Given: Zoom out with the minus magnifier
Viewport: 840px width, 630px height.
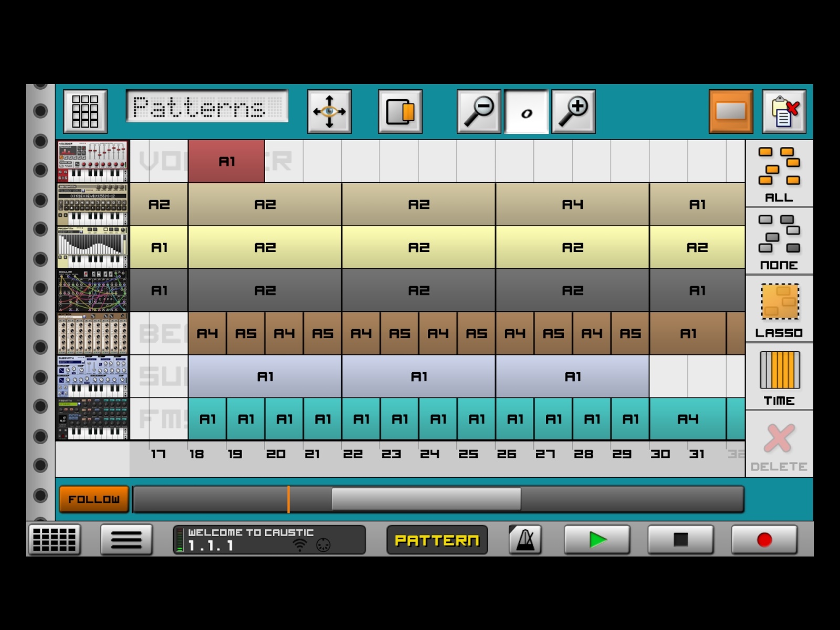Looking at the screenshot, I should 478,111.
